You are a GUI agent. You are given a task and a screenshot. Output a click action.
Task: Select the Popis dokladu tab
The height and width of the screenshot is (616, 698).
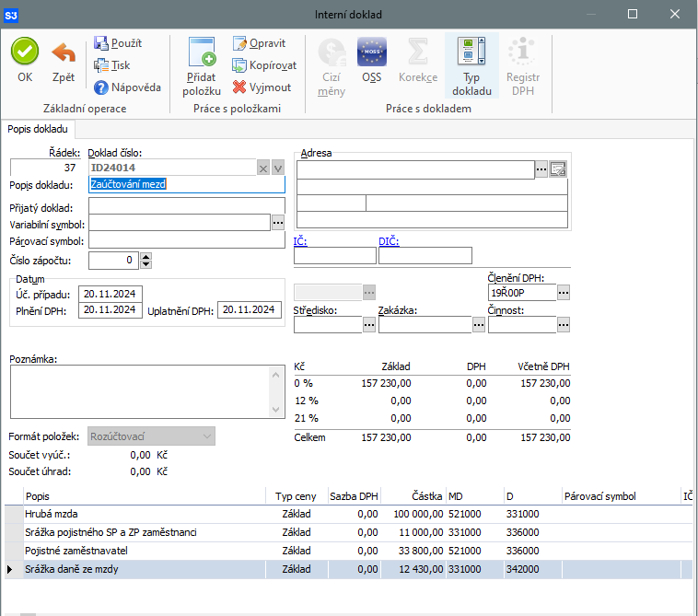[x=38, y=130]
